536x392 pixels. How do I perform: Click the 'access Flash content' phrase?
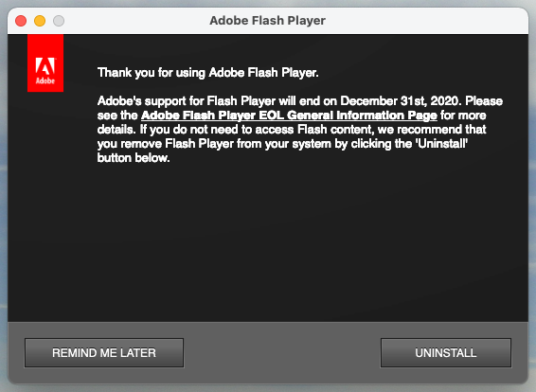point(314,130)
